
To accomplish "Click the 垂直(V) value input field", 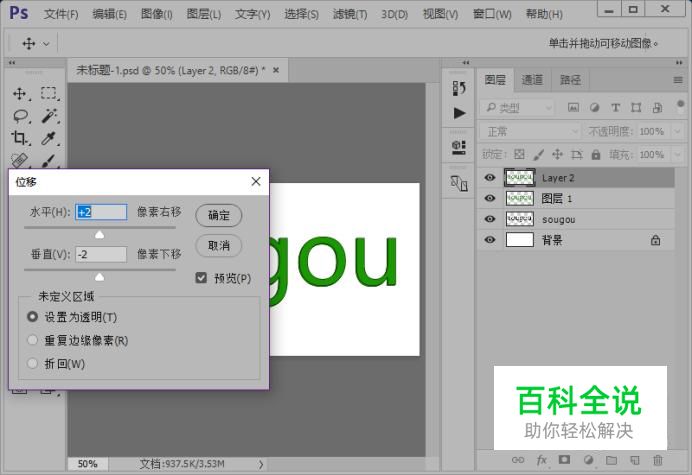I will [101, 254].
